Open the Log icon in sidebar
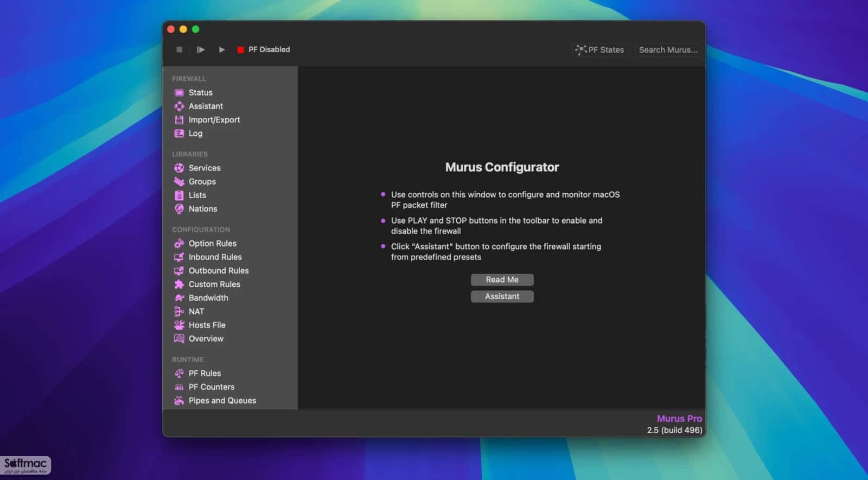Image resolution: width=868 pixels, height=480 pixels. tap(179, 134)
